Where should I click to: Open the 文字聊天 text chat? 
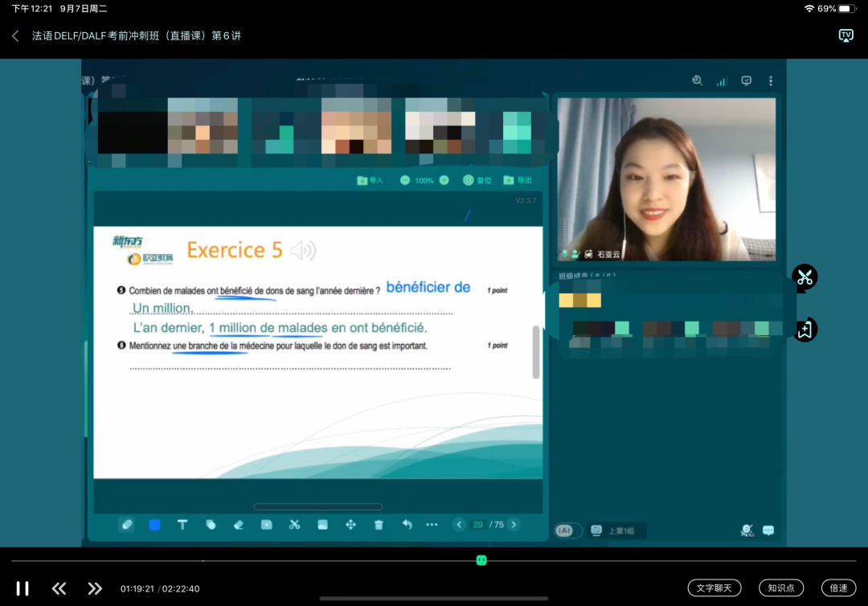(x=714, y=588)
